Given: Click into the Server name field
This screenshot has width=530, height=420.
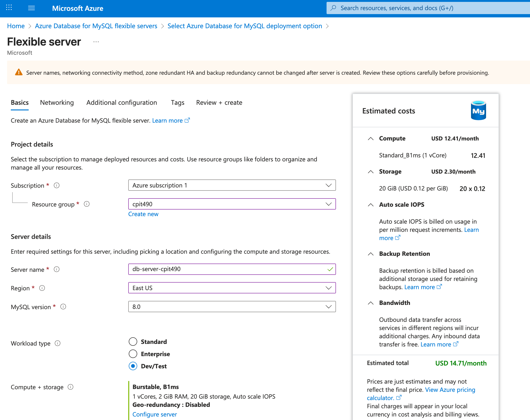Looking at the screenshot, I should (x=226, y=269).
